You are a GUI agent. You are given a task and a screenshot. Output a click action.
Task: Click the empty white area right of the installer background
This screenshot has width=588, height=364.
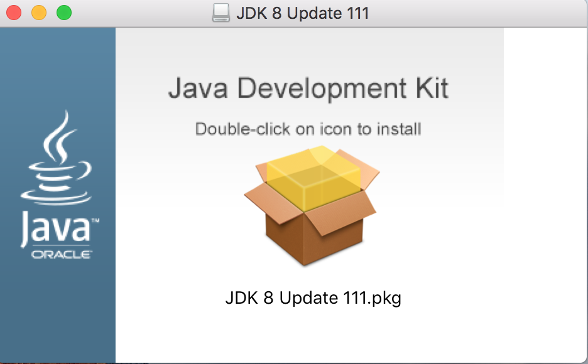pos(545,187)
